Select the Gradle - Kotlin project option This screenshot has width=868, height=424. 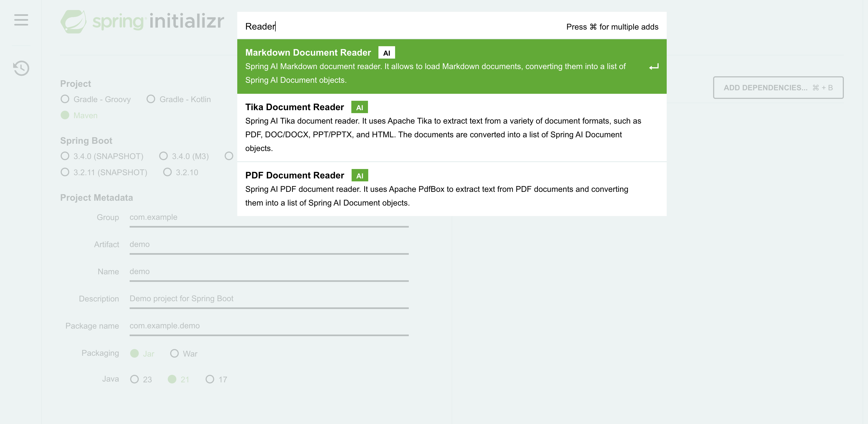click(x=178, y=99)
